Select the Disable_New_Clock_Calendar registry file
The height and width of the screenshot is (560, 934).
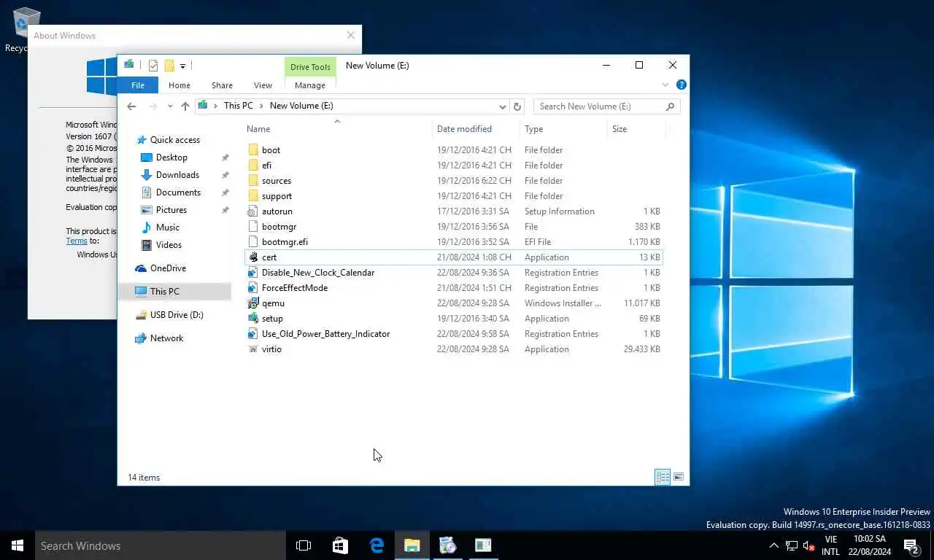[x=453, y=273]
